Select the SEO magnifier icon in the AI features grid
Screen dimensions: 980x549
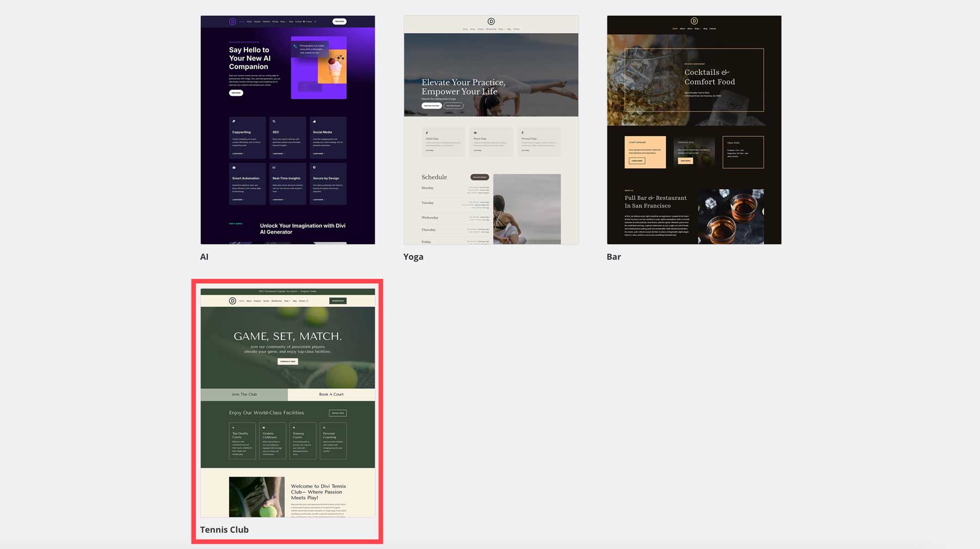point(274,121)
